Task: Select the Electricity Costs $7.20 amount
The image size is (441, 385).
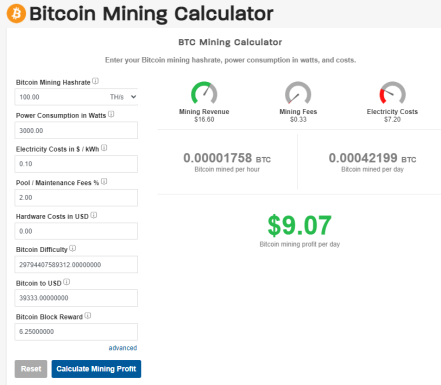Action: (x=392, y=119)
